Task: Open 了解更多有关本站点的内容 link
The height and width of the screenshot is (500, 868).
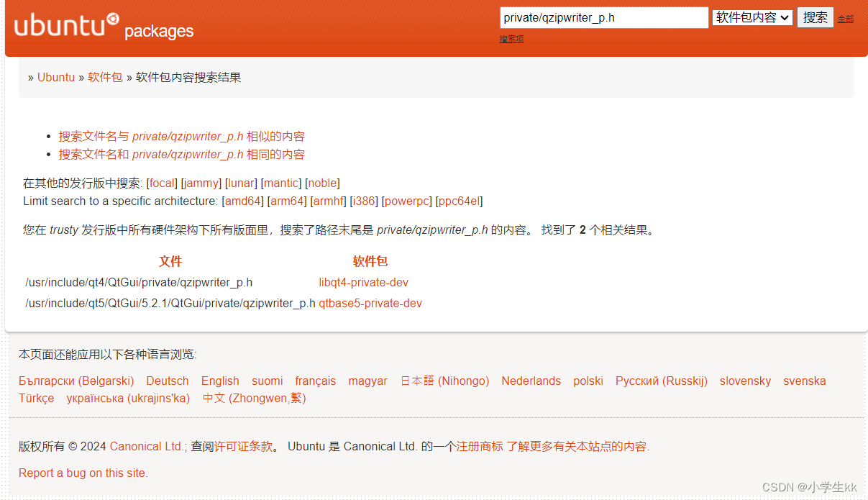Action: [x=577, y=447]
